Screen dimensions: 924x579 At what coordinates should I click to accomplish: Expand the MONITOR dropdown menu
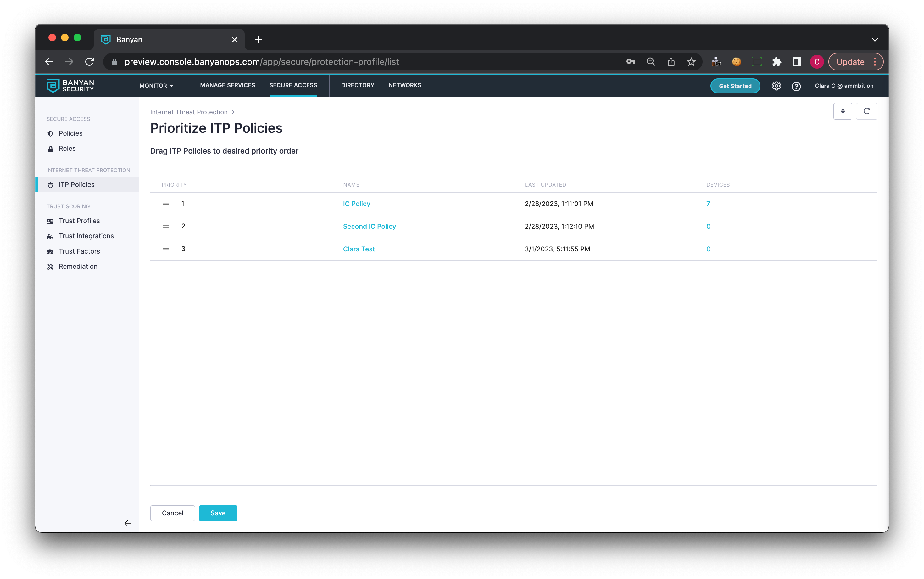pyautogui.click(x=156, y=86)
